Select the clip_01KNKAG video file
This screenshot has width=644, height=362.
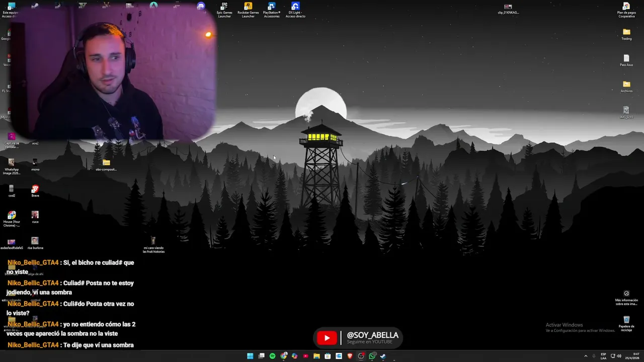508,9
